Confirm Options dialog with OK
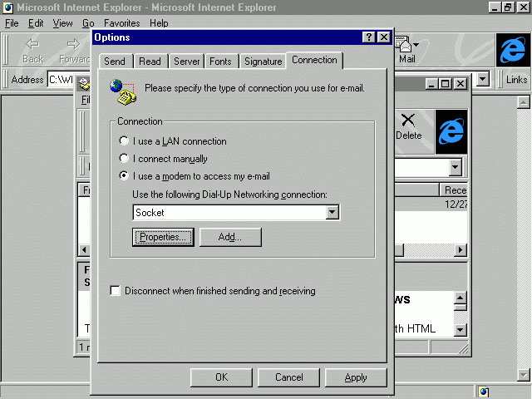The width and height of the screenshot is (532, 399). coord(222,377)
